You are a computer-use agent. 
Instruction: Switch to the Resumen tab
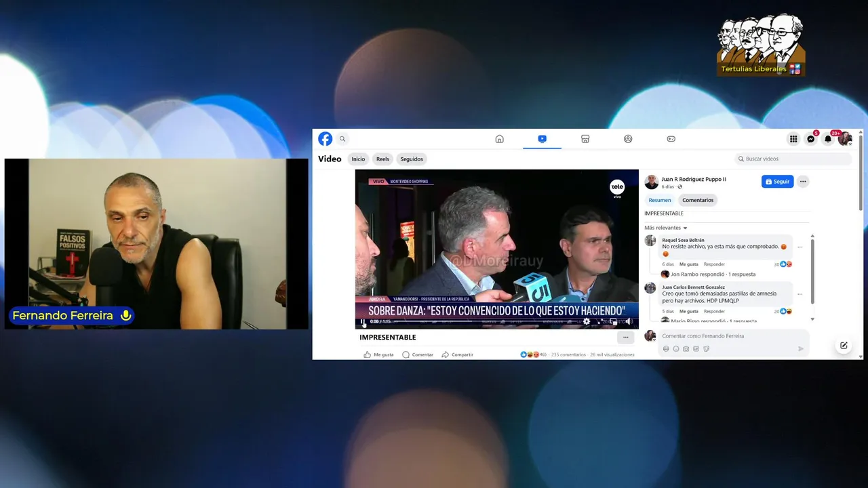pyautogui.click(x=660, y=200)
